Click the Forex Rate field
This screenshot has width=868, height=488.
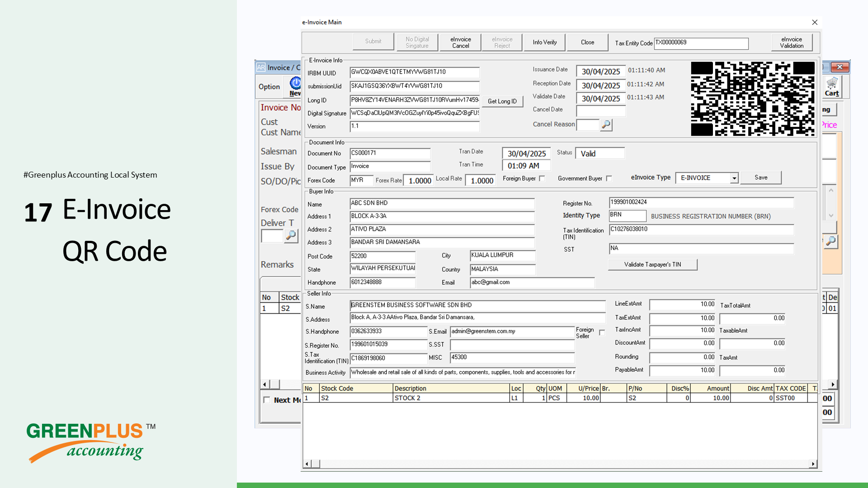(418, 180)
